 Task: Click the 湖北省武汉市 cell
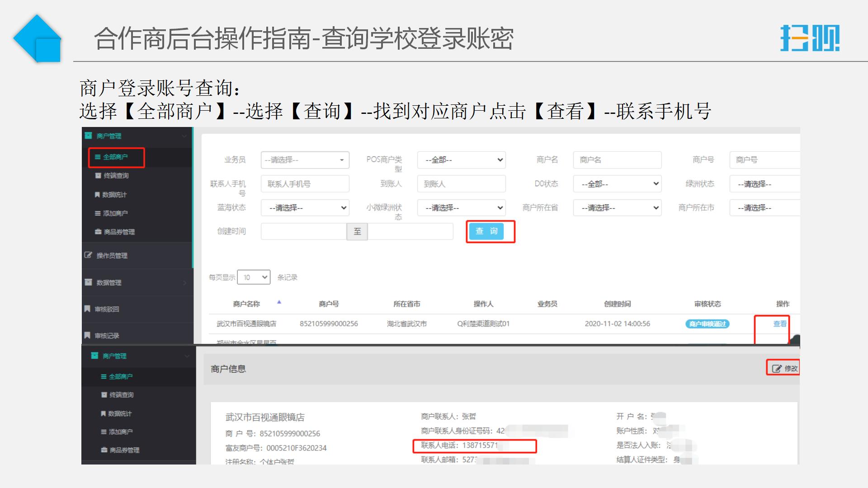click(x=406, y=324)
